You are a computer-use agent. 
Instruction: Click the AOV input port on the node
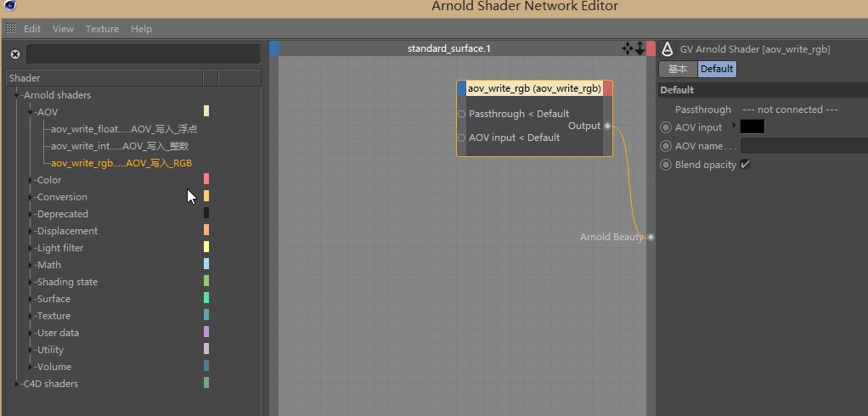point(462,138)
